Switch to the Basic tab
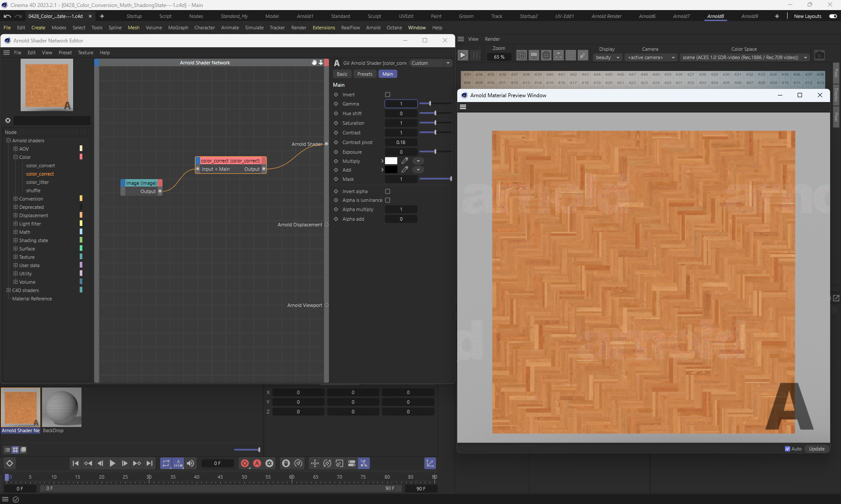The height and width of the screenshot is (504, 841). point(342,74)
